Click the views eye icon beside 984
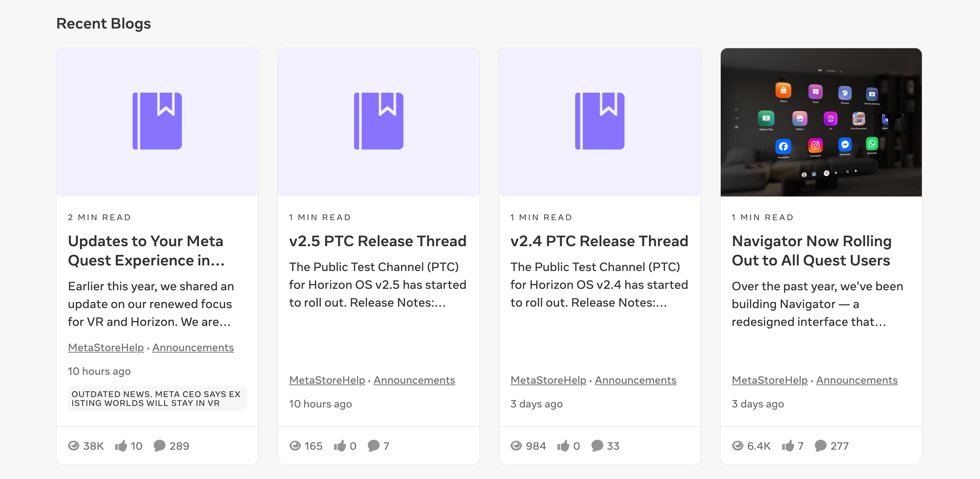980x479 pixels. point(516,446)
